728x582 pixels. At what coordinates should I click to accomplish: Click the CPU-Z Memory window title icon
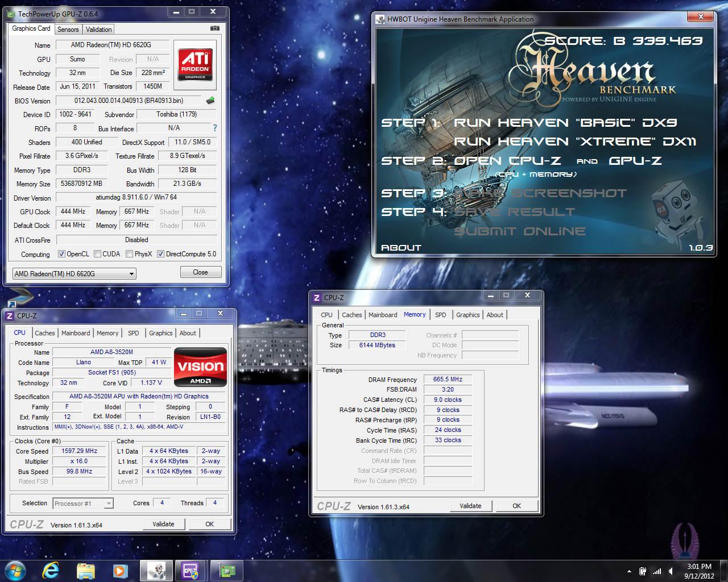pyautogui.click(x=317, y=297)
